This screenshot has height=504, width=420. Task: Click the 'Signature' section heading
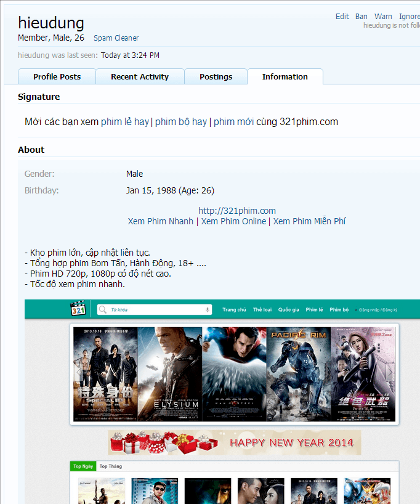click(39, 97)
